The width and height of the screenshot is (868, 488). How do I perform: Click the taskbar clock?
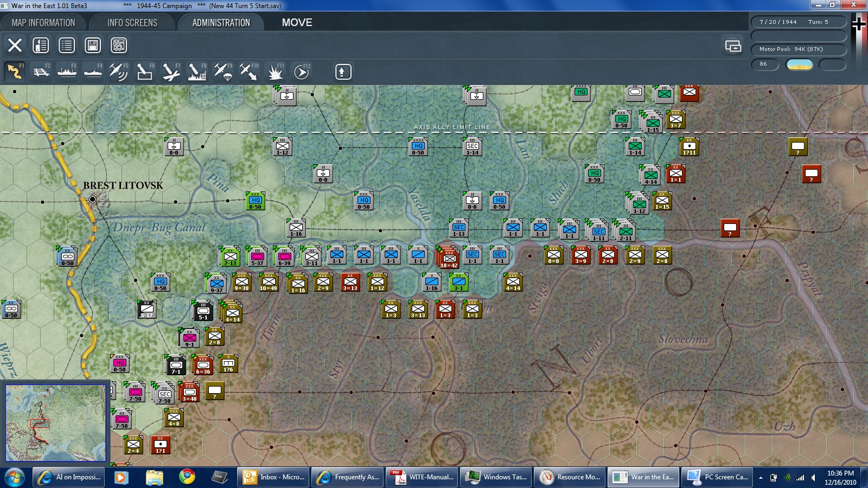coord(840,478)
